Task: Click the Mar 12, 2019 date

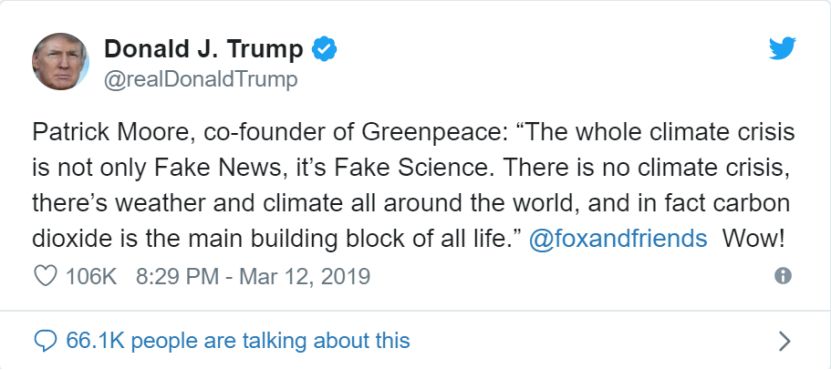Action: pos(304,277)
